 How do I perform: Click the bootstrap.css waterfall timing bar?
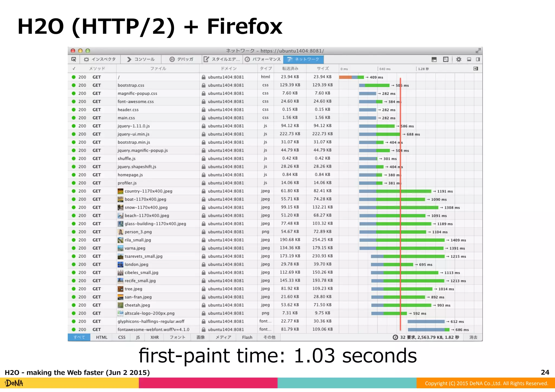click(x=374, y=85)
